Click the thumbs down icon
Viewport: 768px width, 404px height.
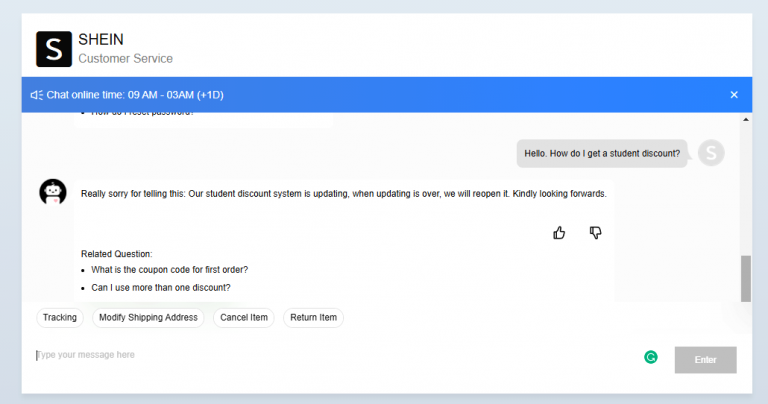click(596, 233)
